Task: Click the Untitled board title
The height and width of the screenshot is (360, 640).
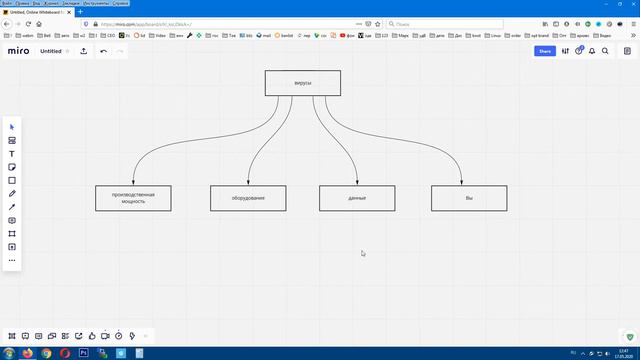Action: 51,51
